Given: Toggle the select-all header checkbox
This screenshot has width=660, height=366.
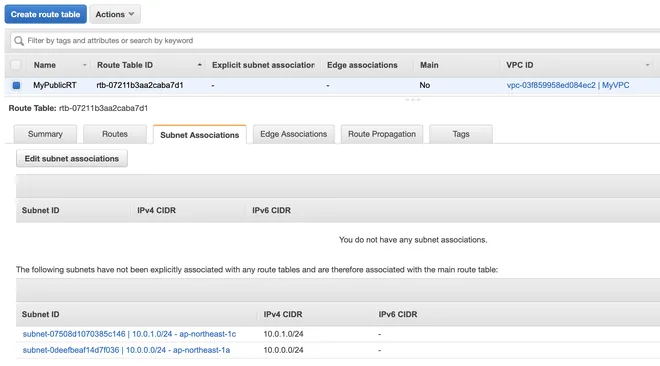Looking at the screenshot, I should (16, 65).
